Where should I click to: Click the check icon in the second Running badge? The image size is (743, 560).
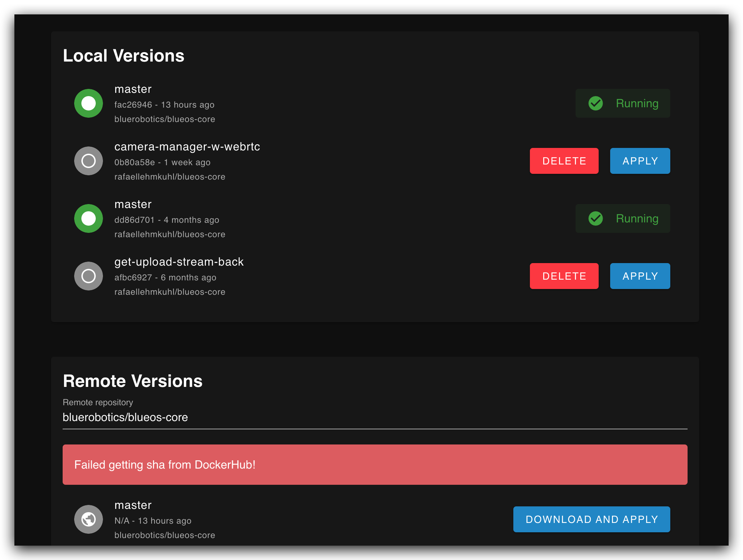click(x=596, y=218)
